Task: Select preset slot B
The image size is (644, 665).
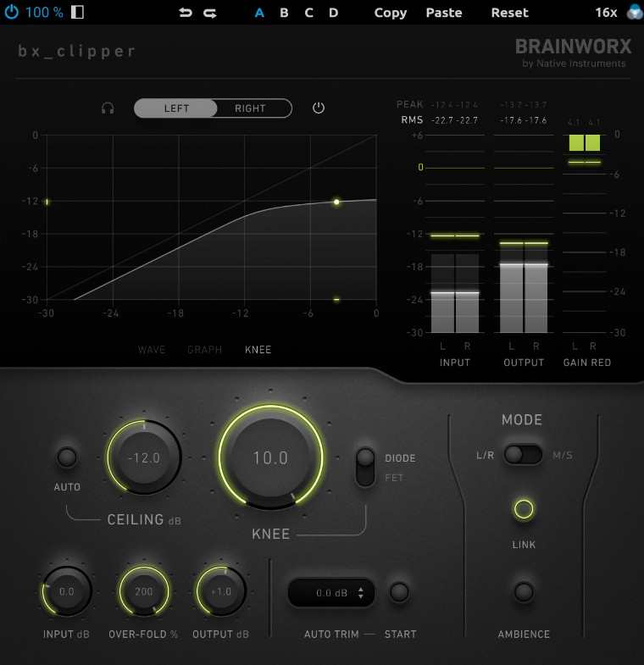Action: [284, 13]
